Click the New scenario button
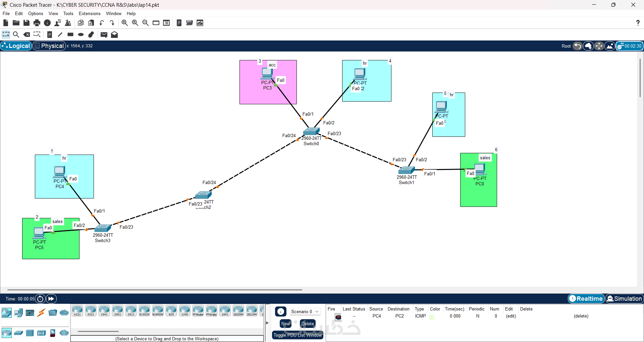 [x=285, y=324]
